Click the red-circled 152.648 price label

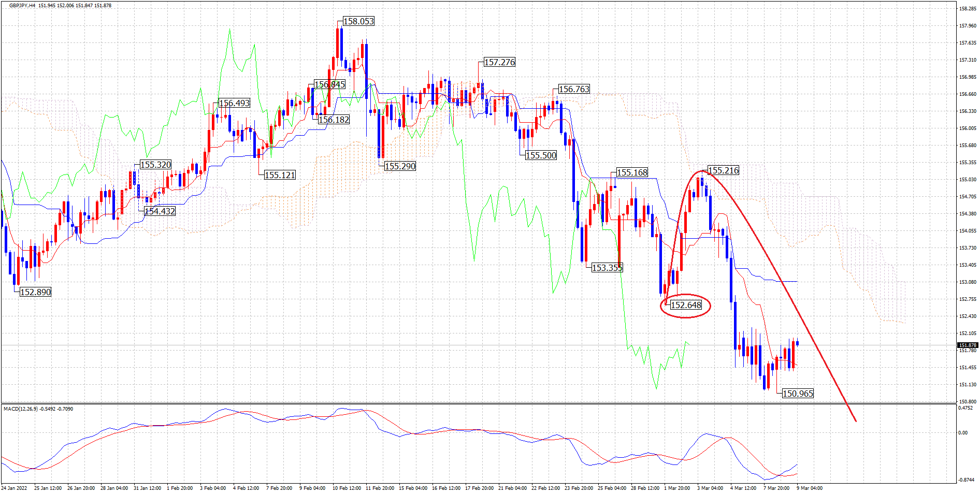tap(686, 305)
